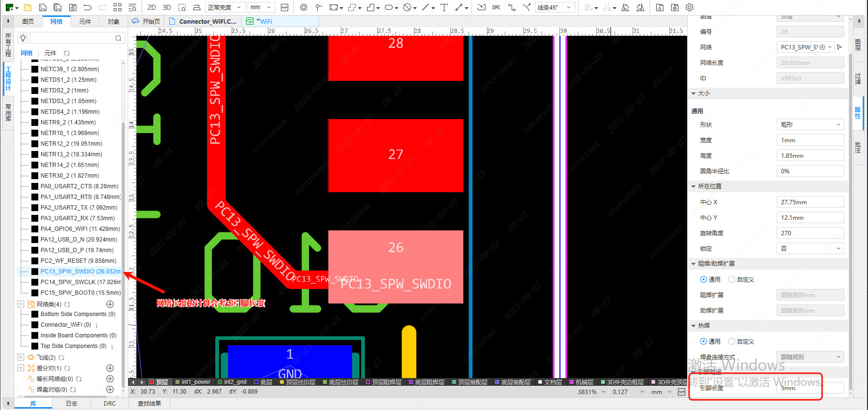Select 通用 radio under 热焊 section
The image size is (868, 410).
[704, 341]
